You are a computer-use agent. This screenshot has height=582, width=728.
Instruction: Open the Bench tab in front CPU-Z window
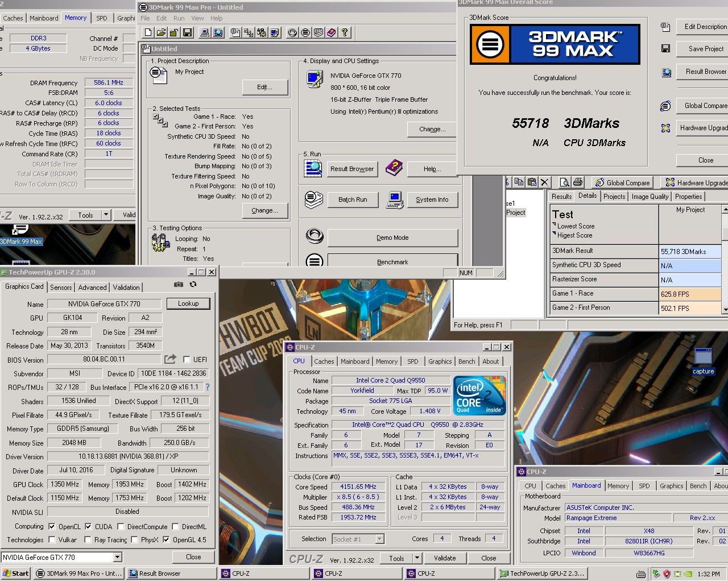pyautogui.click(x=466, y=361)
